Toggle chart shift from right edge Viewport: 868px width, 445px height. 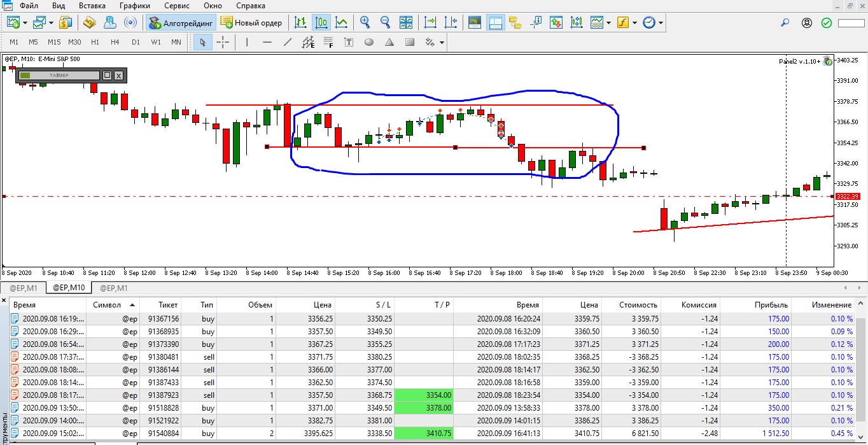point(451,23)
